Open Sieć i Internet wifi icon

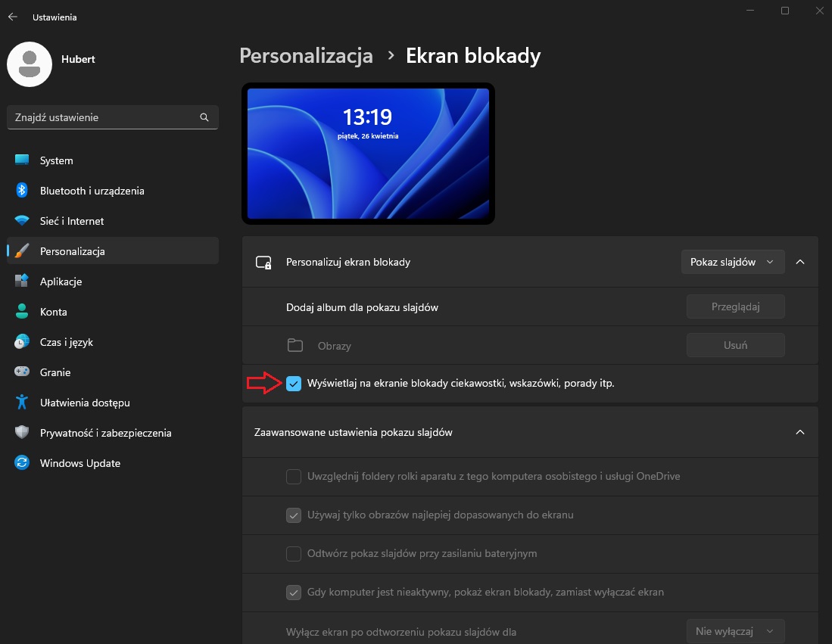tap(22, 221)
